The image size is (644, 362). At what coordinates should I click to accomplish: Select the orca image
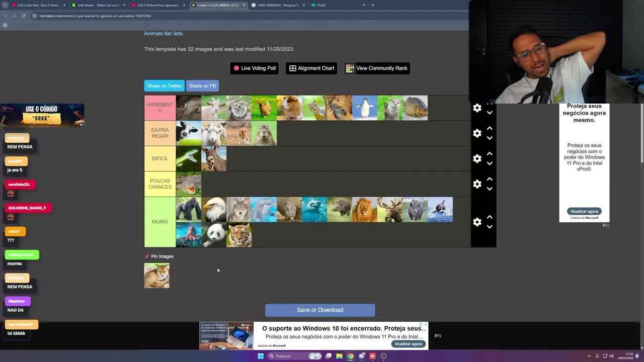(440, 210)
